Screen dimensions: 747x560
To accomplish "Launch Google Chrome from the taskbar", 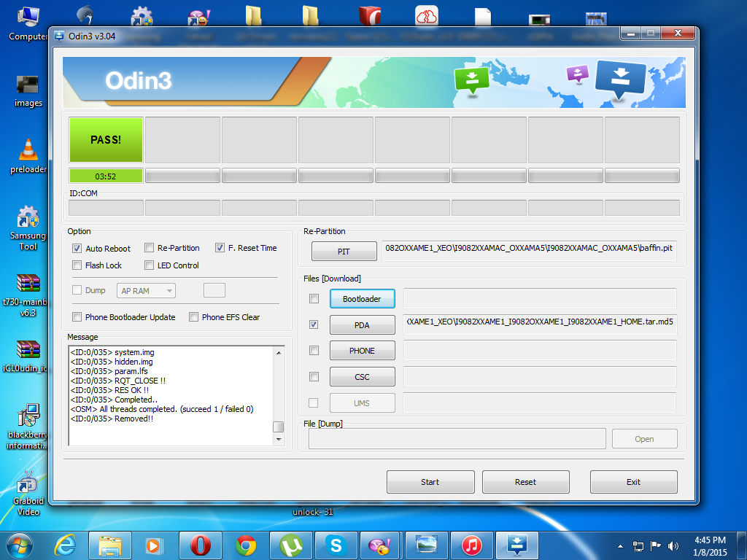I will point(246,545).
